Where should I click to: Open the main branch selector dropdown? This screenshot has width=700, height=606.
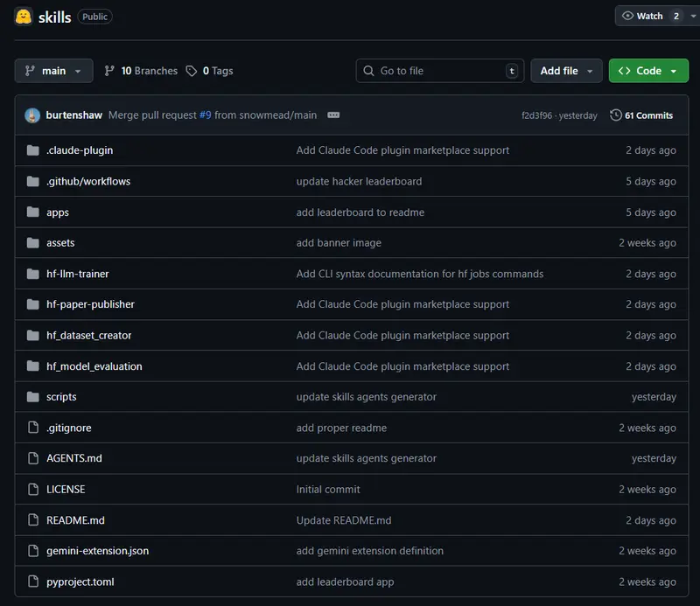point(53,71)
